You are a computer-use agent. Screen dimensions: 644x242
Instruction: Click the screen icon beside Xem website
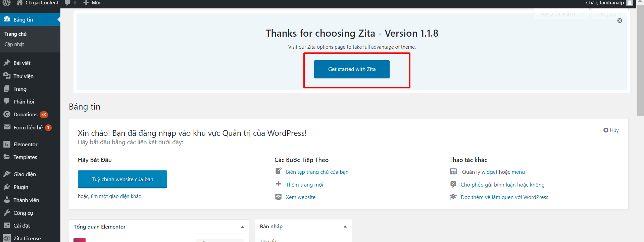click(279, 197)
